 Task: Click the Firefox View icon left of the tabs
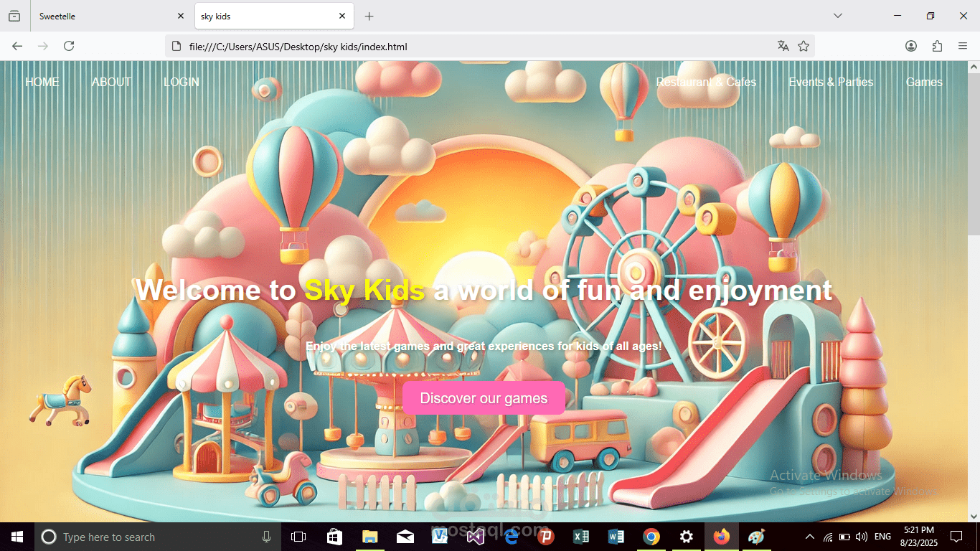pos(14,16)
